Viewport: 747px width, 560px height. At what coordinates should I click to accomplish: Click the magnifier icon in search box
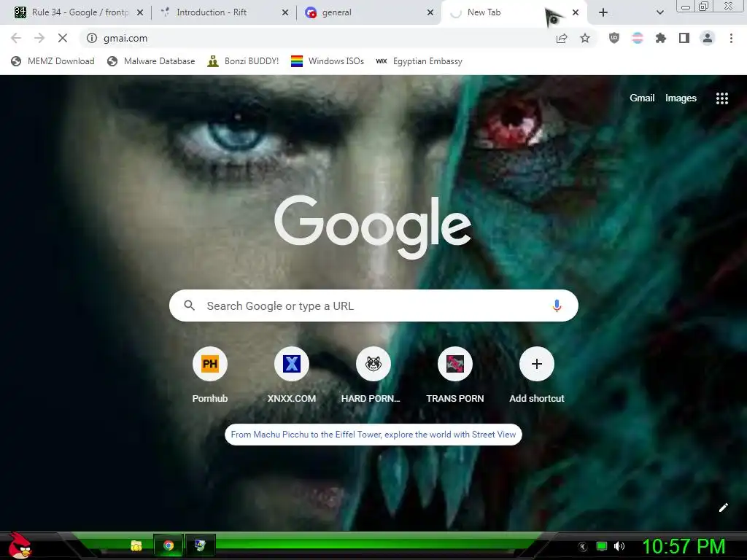(189, 306)
